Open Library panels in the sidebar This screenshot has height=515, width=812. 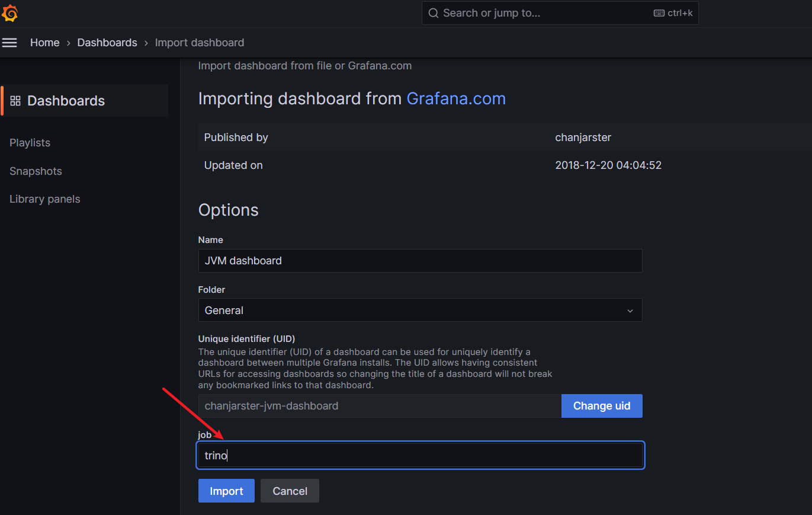pyautogui.click(x=45, y=199)
